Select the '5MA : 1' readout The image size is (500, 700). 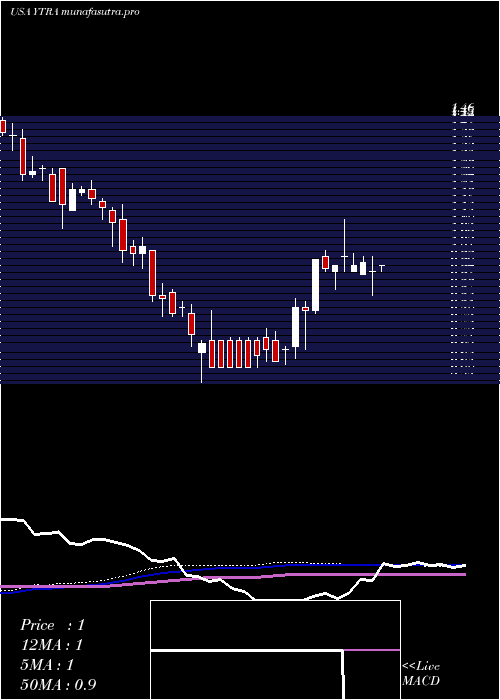click(46, 665)
